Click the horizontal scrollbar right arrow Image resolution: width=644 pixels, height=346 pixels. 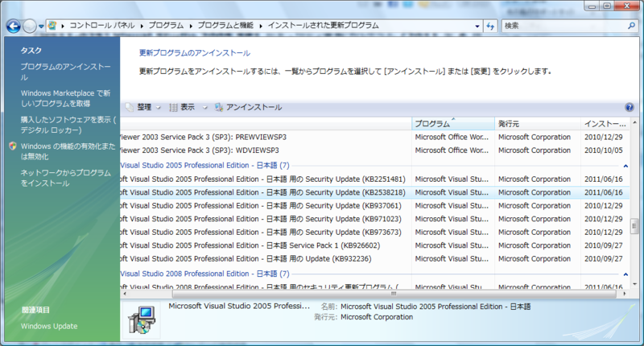625,294
